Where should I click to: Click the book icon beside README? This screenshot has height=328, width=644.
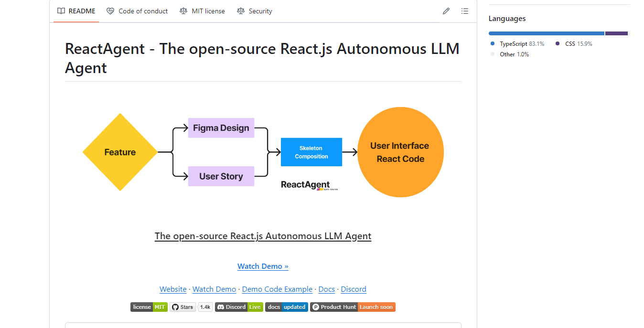[x=61, y=11]
